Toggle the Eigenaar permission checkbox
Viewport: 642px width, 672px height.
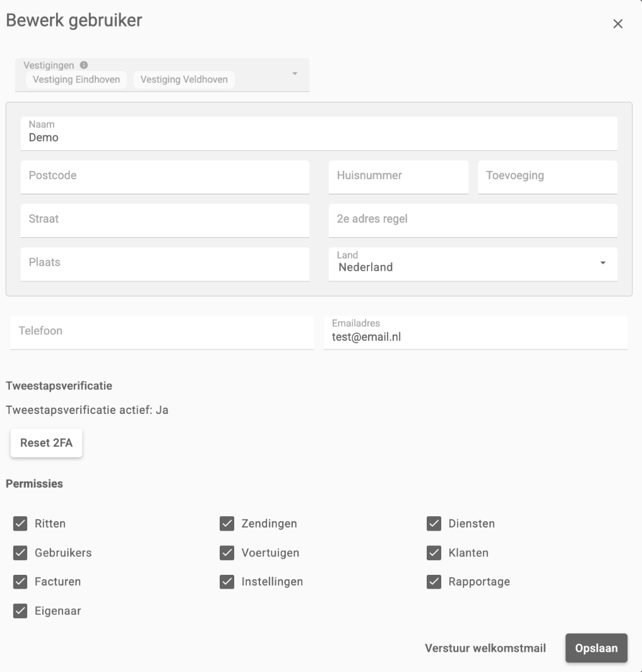click(x=20, y=611)
